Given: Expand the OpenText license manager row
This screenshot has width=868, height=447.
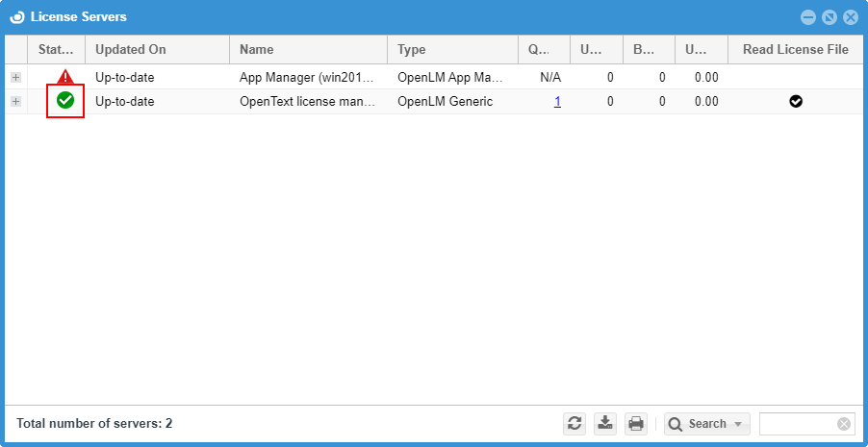Looking at the screenshot, I should [15, 101].
